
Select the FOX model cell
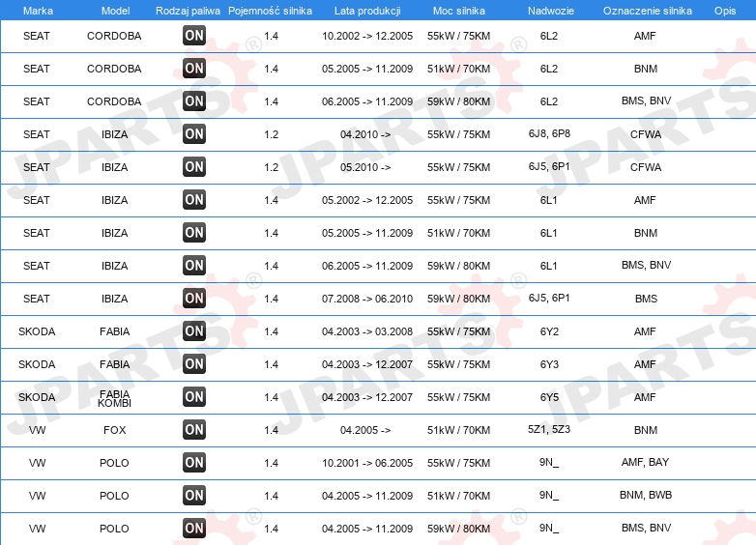(x=115, y=430)
